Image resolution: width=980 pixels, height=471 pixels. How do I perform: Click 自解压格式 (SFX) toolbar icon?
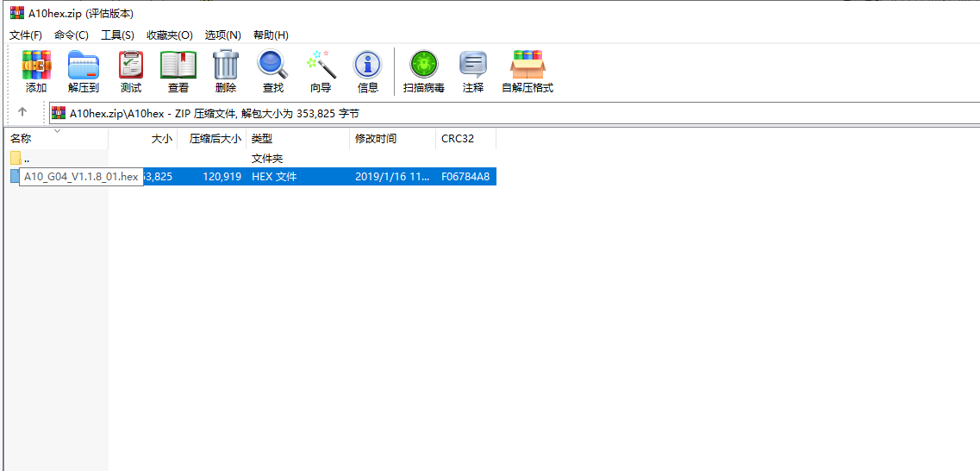click(527, 72)
